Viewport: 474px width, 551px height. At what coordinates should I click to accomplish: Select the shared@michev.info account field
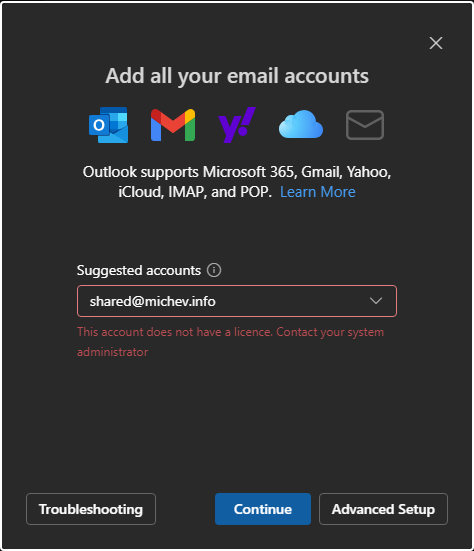pos(237,301)
